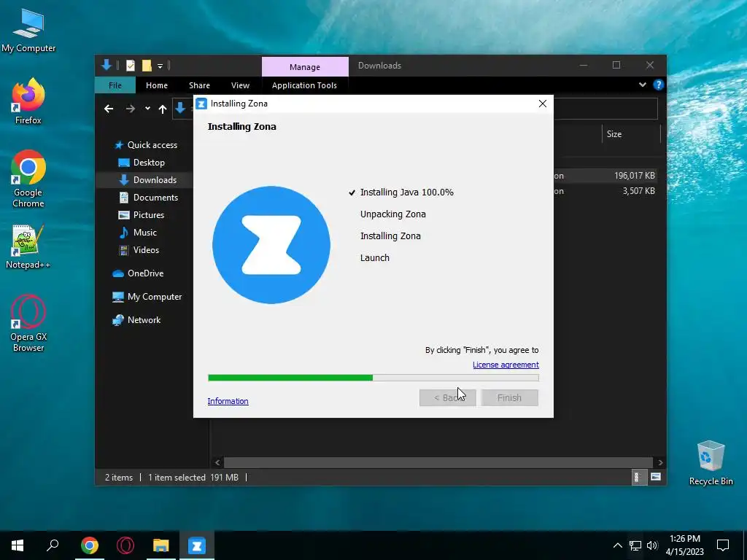Launch Firefox from the desktop shortcut
Screen dimensions: 747x560
click(x=28, y=101)
